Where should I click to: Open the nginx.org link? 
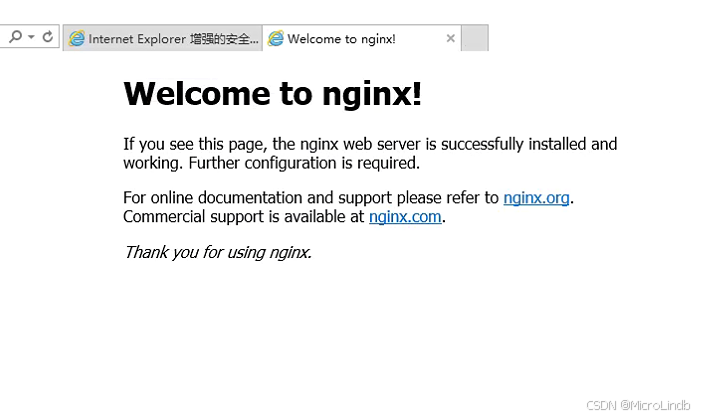pyautogui.click(x=536, y=198)
